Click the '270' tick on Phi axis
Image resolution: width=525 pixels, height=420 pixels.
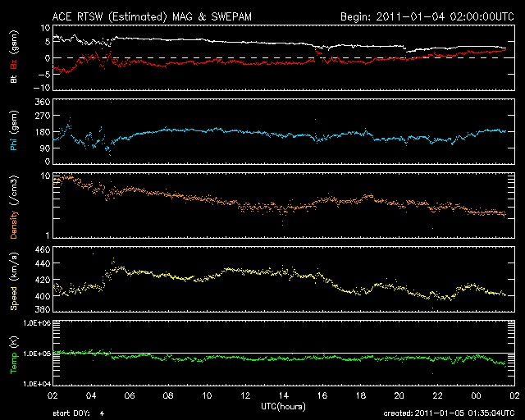click(43, 116)
